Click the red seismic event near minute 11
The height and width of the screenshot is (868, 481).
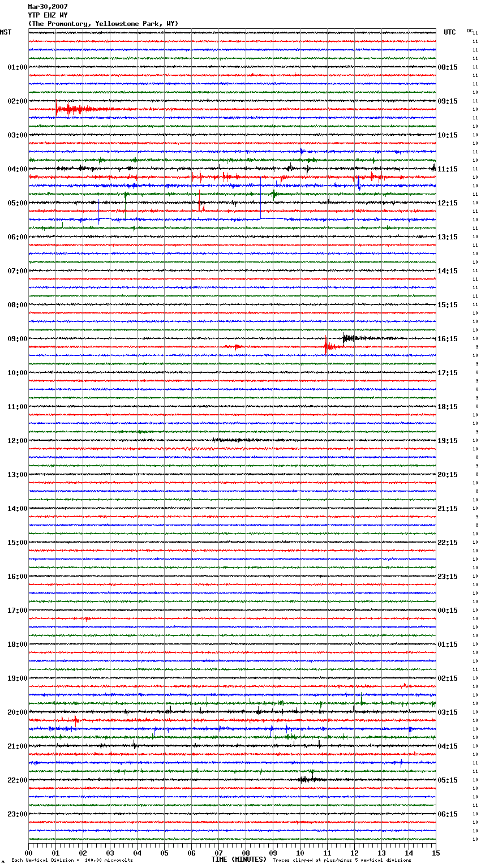point(329,346)
